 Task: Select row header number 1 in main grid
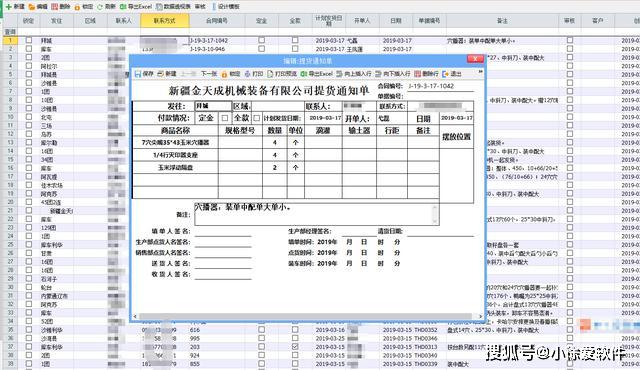pos(10,40)
